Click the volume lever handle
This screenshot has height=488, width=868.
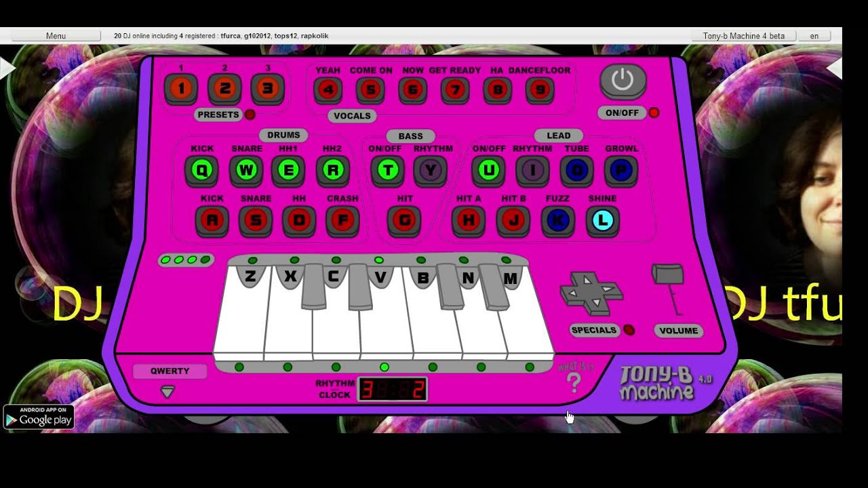(667, 274)
